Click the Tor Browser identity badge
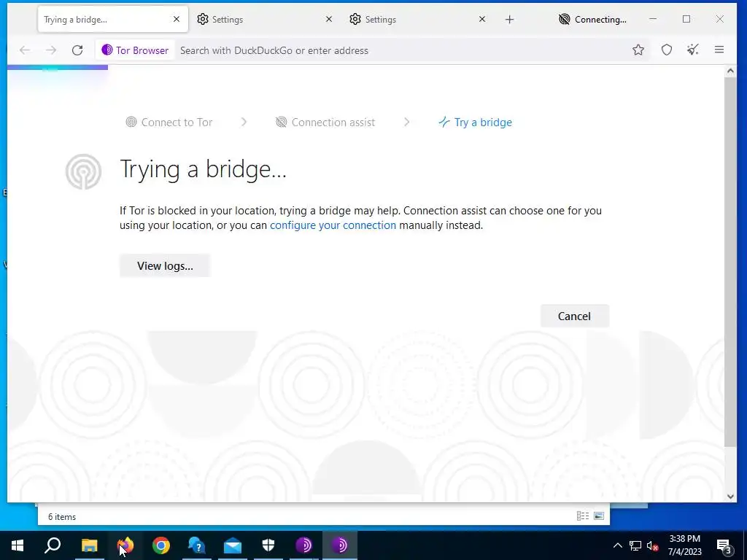747x560 pixels. click(x=135, y=50)
